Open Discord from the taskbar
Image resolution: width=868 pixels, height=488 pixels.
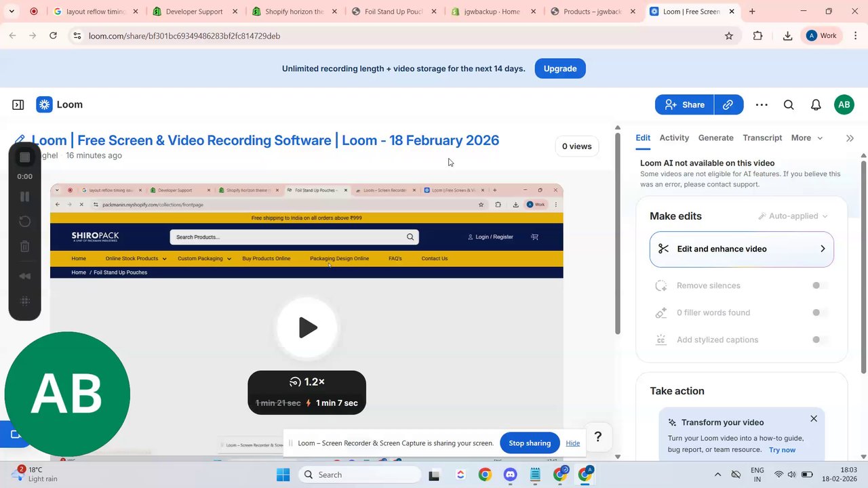coord(511,474)
